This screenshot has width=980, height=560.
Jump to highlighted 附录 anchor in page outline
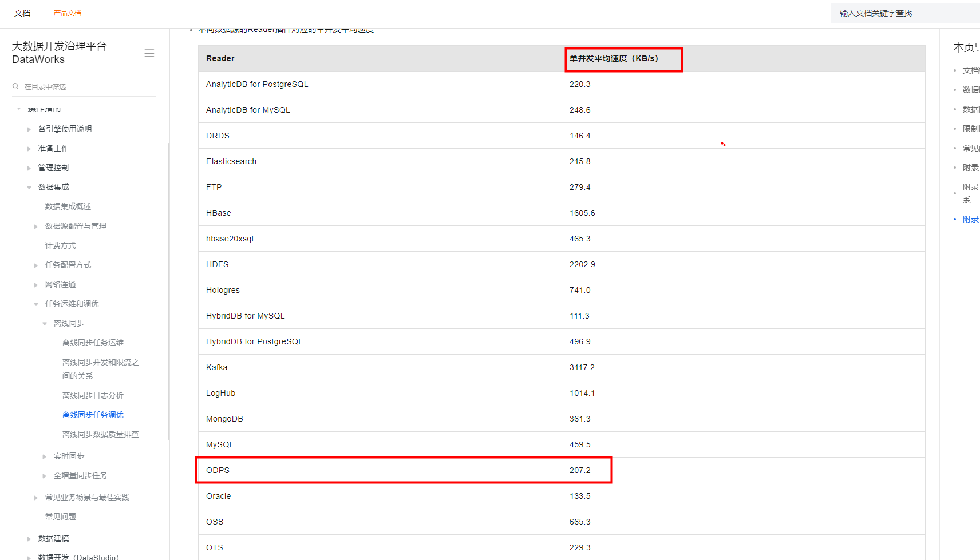[x=971, y=219]
